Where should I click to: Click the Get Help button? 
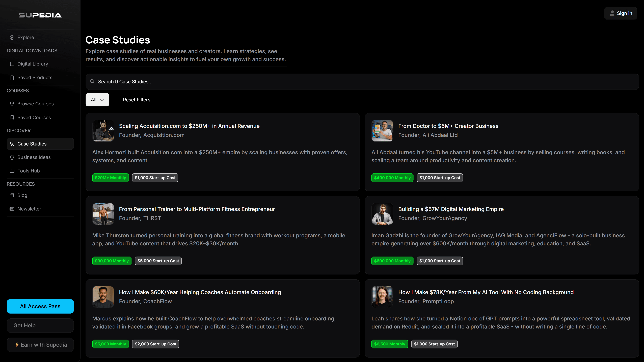tap(40, 325)
